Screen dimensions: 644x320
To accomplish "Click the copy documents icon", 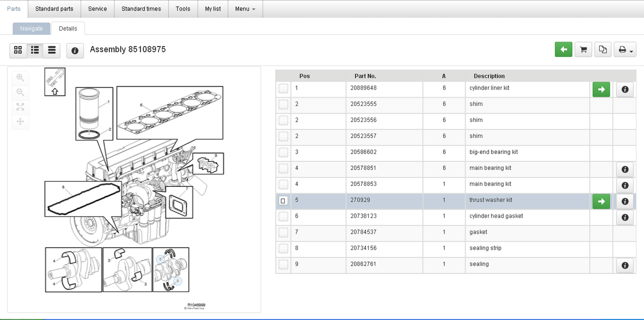I will (603, 49).
